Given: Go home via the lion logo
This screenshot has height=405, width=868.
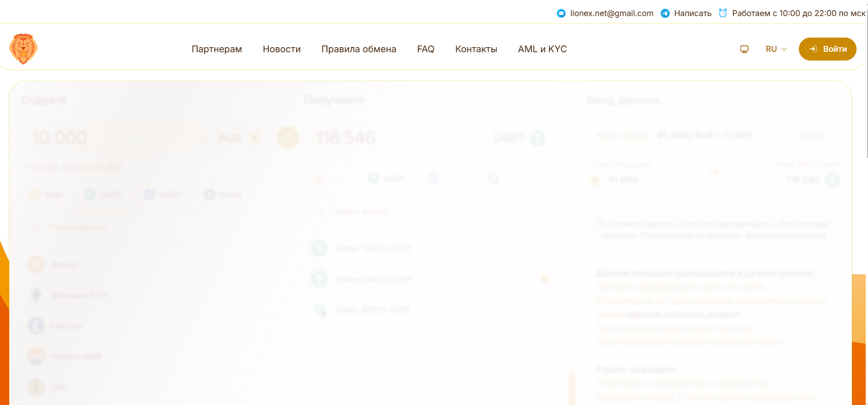Looking at the screenshot, I should [23, 49].
